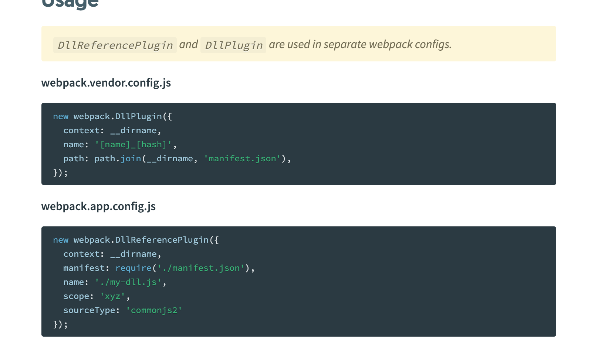608x364 pixels.
Task: Click the code line "name: './my-dll.js',"
Action: pos(115,282)
